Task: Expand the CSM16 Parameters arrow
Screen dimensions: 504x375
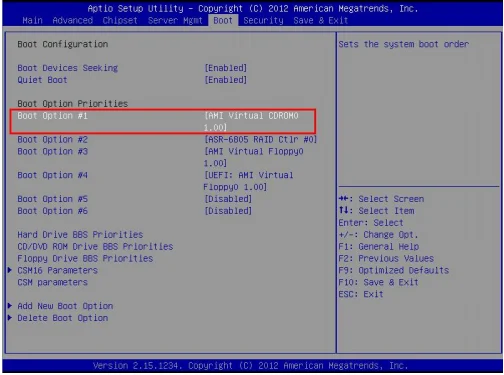Action: [x=10, y=270]
